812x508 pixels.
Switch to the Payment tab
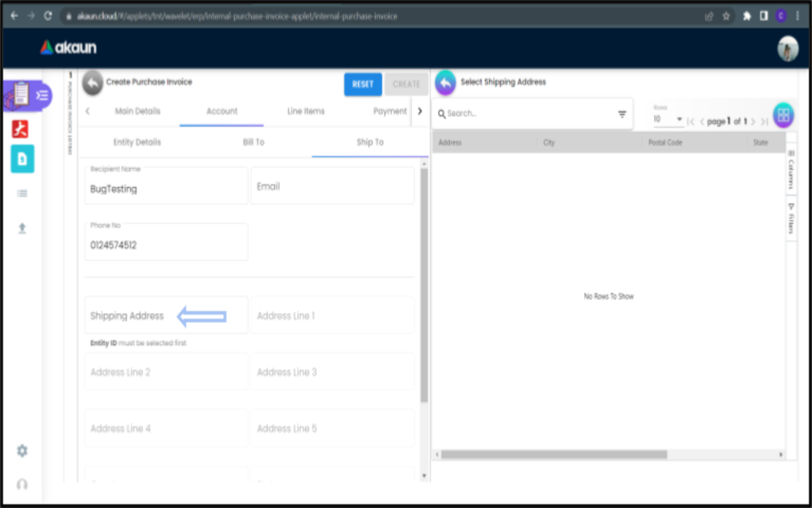click(390, 111)
